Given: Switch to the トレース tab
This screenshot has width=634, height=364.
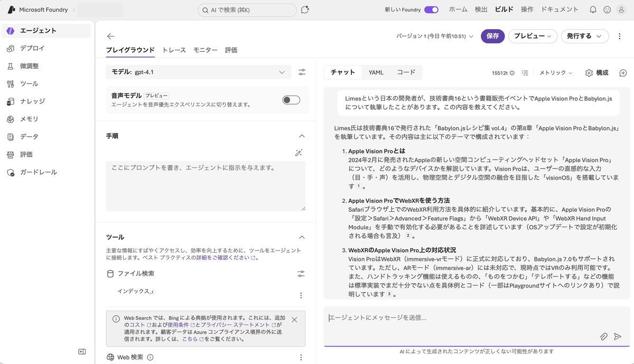Looking at the screenshot, I should tap(174, 50).
